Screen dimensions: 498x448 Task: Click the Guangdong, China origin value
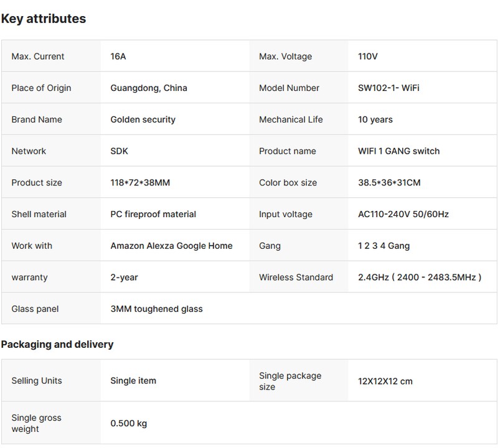[x=148, y=88]
